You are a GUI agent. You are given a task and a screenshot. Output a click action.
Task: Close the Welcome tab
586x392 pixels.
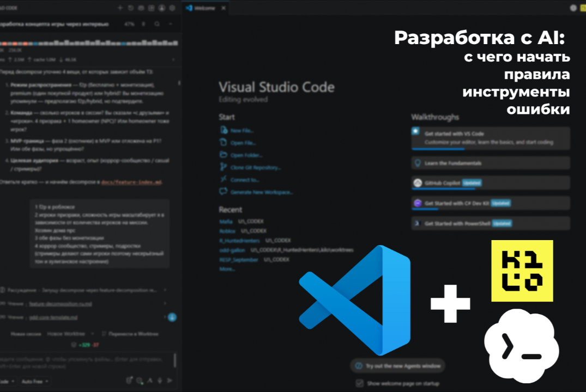(223, 8)
